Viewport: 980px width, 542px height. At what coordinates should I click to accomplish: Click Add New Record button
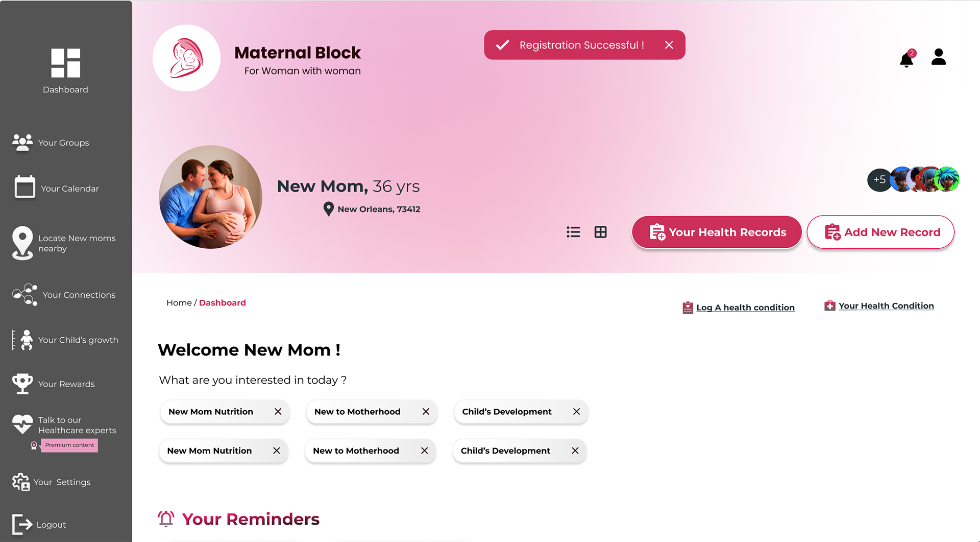tap(880, 232)
